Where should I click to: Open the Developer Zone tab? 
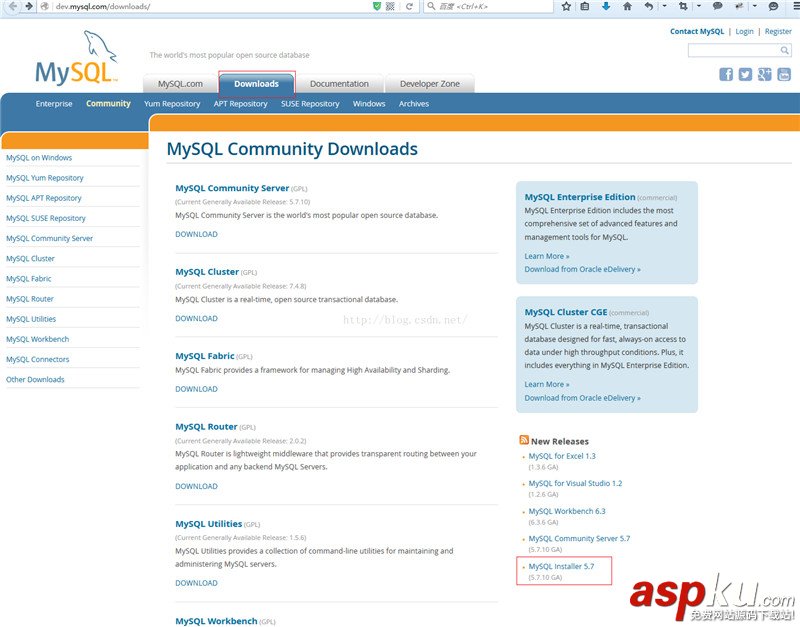tap(430, 84)
